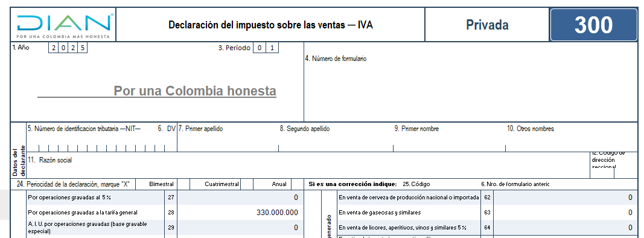Screen dimensions: 644x238
Task: Click the Período first digit box
Action: (259, 48)
